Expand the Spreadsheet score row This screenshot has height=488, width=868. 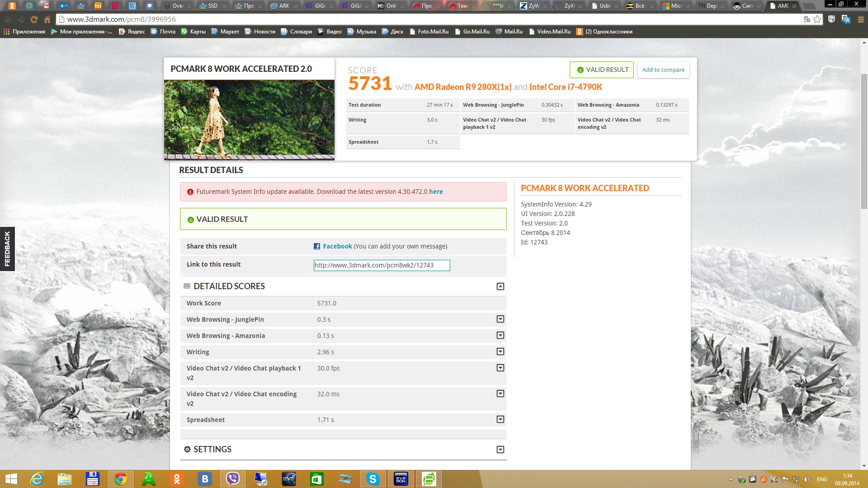click(x=500, y=420)
